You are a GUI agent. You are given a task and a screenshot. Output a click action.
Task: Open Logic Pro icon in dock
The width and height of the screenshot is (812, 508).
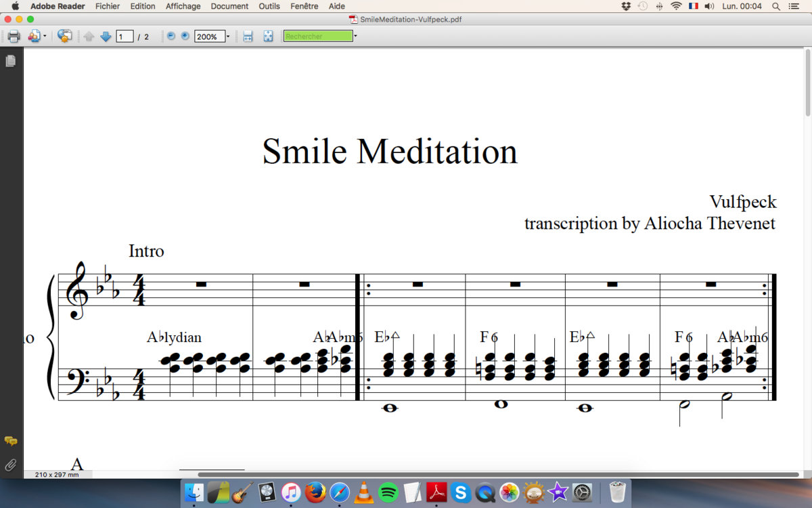coord(267,492)
